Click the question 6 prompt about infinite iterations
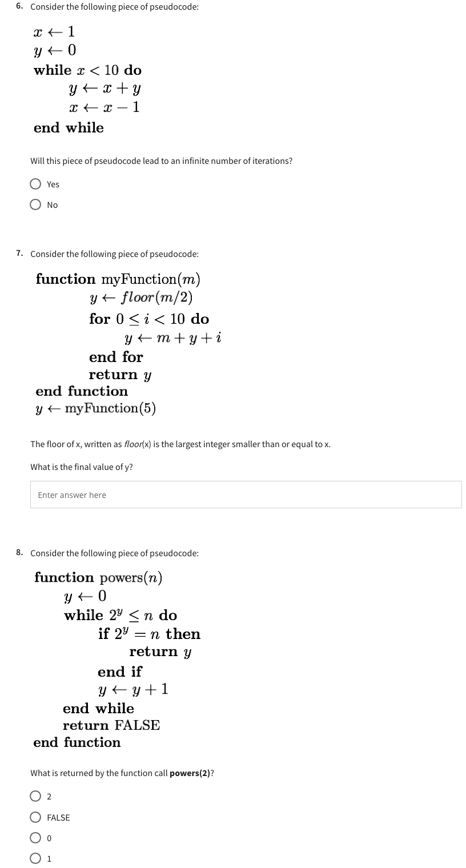This screenshot has width=466, height=868. point(162,161)
